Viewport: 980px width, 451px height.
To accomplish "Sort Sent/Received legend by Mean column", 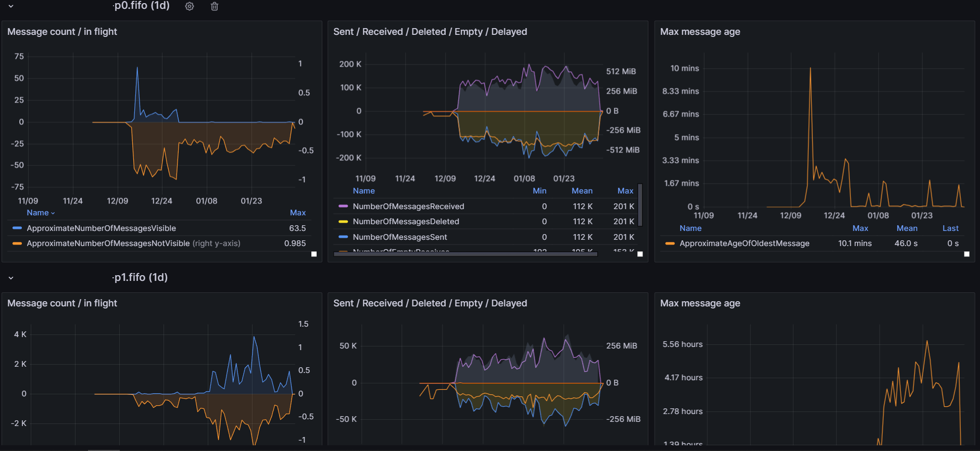I will pyautogui.click(x=582, y=191).
